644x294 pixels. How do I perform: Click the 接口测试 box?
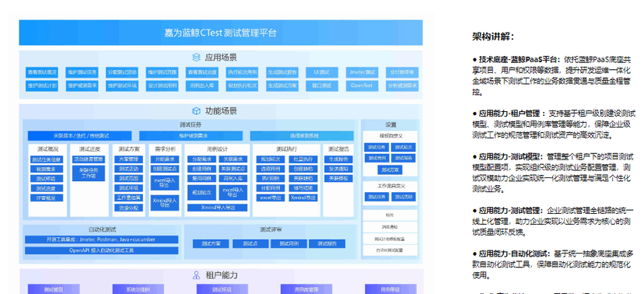click(x=323, y=86)
